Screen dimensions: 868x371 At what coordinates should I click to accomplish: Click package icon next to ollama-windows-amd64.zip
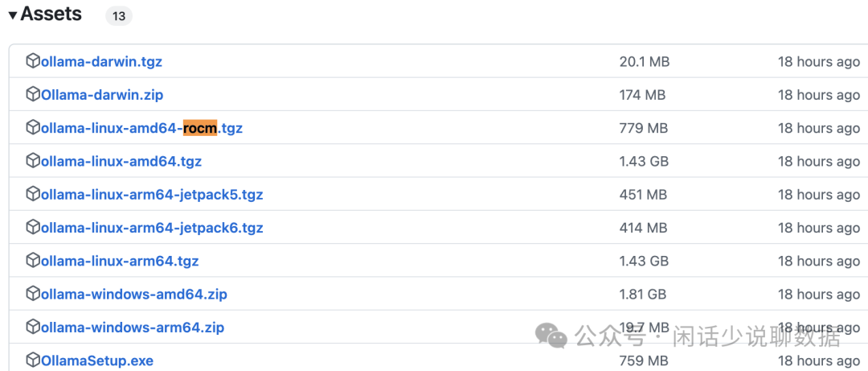coord(33,294)
